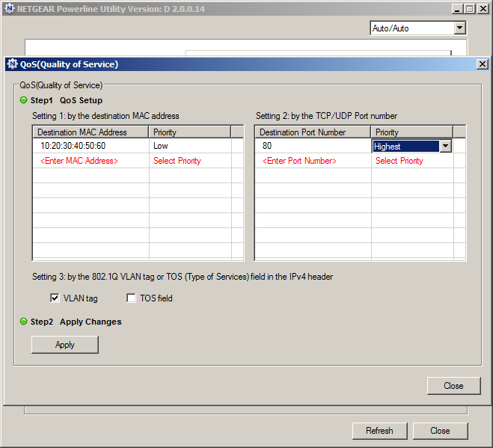Minimize the NETGEAR Powerline Utility window

coord(458,9)
